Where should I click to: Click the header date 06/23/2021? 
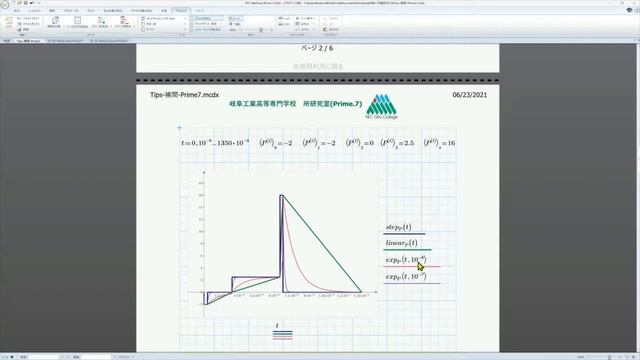pyautogui.click(x=469, y=95)
